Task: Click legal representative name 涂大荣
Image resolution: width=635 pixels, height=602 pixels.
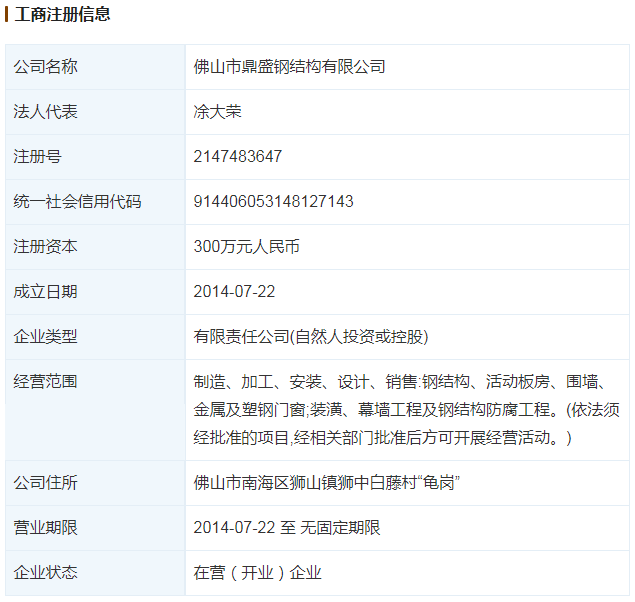Action: [218, 112]
